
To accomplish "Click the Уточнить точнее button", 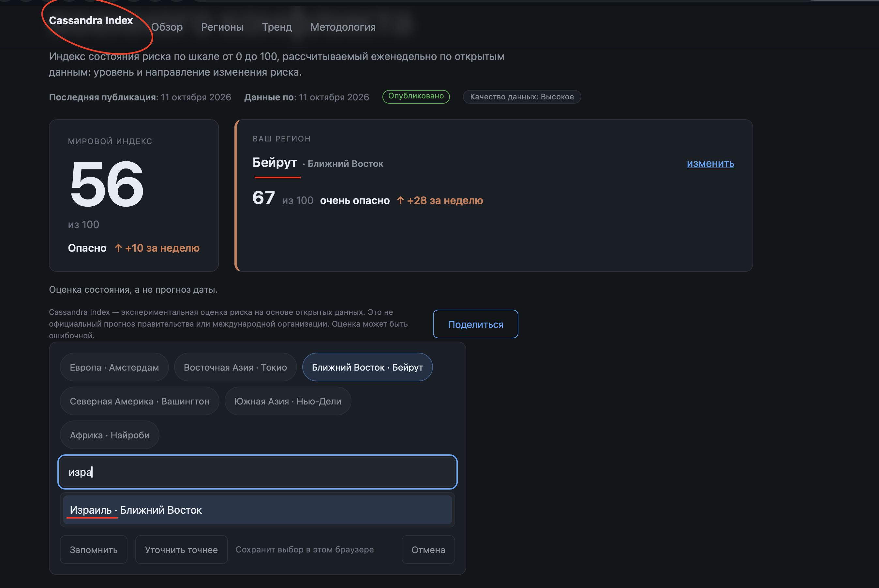I will [182, 549].
